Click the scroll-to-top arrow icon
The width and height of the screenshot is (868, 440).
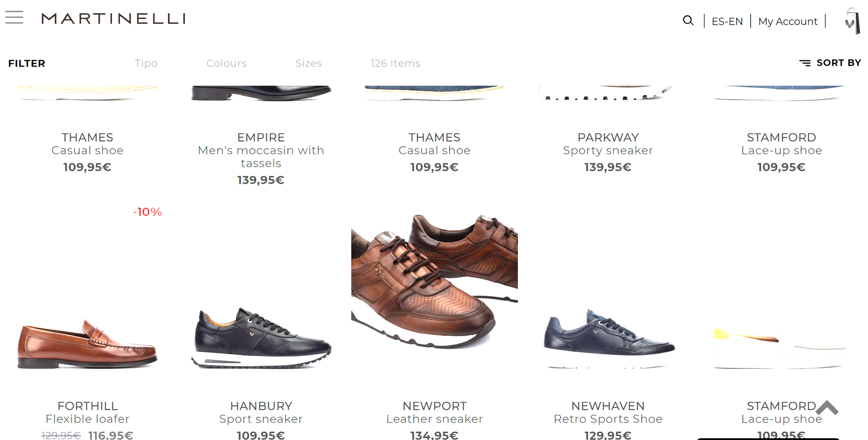(x=827, y=408)
